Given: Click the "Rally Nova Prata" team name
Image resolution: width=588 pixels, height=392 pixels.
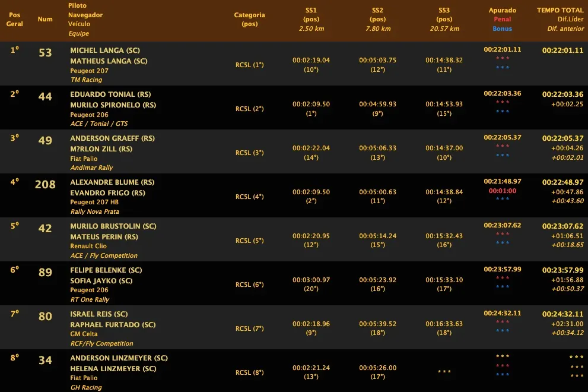Looking at the screenshot, I should tap(94, 211).
